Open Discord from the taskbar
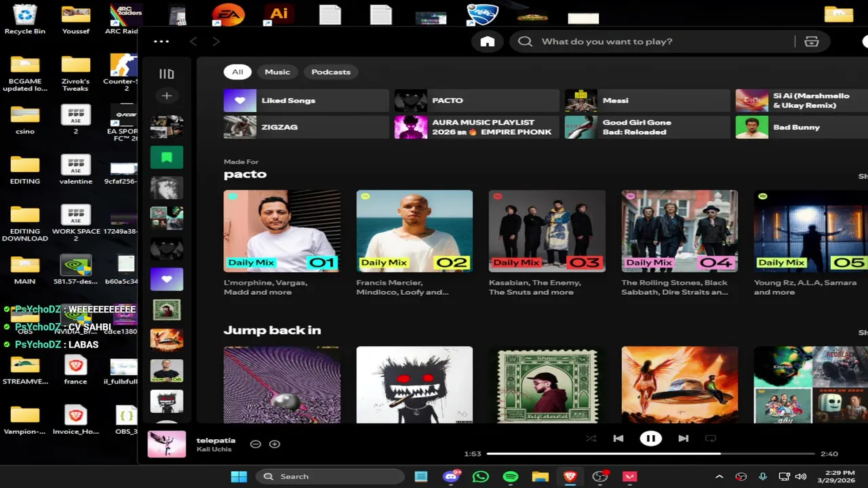 tap(451, 476)
